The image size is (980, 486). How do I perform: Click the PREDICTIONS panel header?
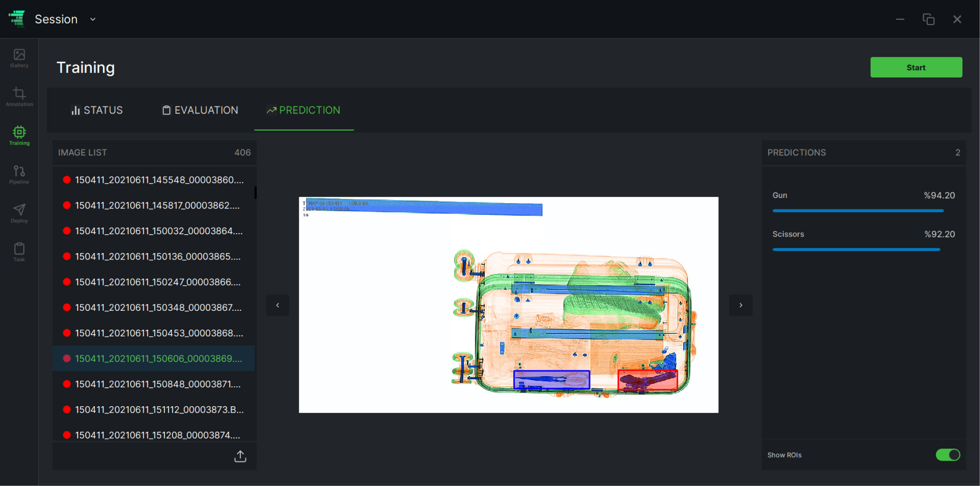(863, 153)
